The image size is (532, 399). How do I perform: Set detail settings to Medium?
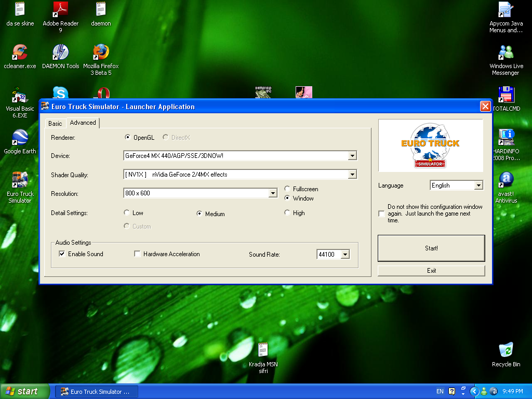point(210,214)
